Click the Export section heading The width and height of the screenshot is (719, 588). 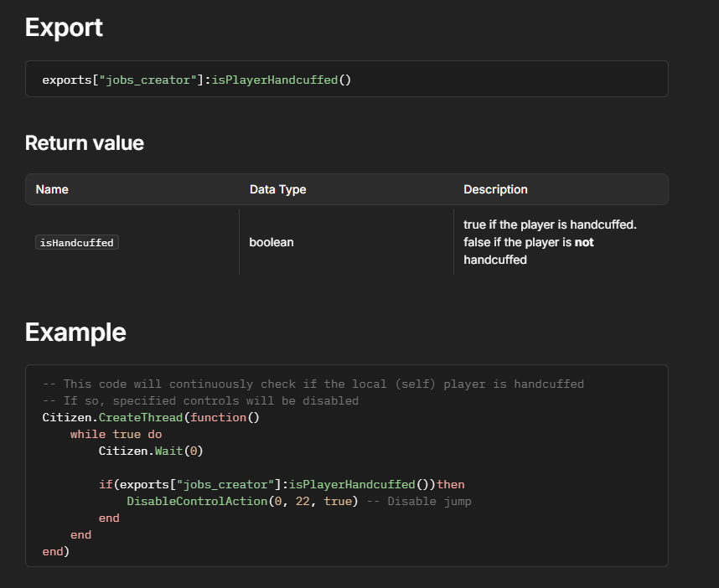pos(64,28)
